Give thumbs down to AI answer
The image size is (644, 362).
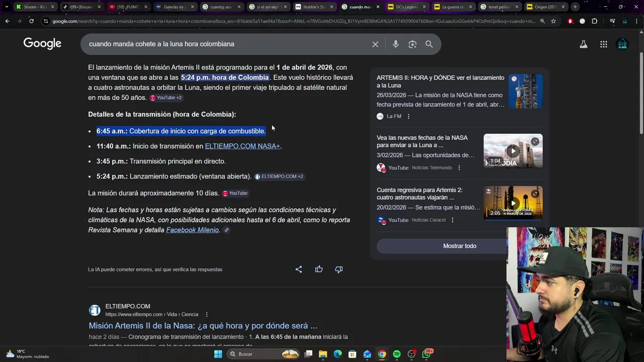(x=339, y=269)
